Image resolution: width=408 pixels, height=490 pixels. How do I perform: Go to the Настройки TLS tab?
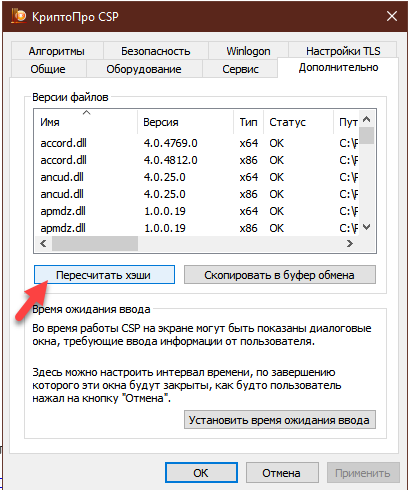point(343,51)
